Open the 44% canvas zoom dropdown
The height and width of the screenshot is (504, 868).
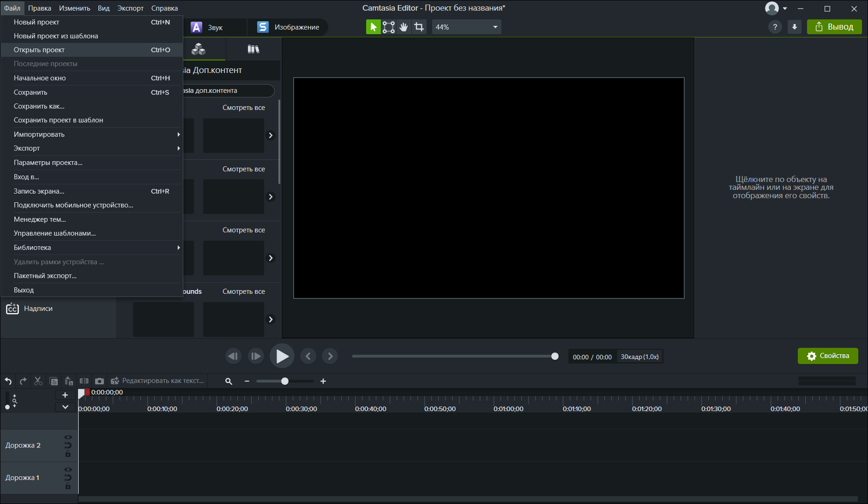coord(466,27)
